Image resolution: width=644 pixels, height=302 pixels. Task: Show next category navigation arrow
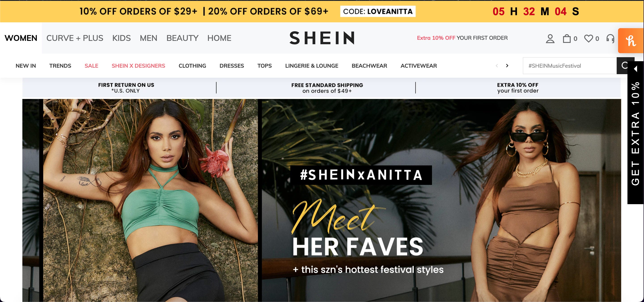[x=507, y=65]
